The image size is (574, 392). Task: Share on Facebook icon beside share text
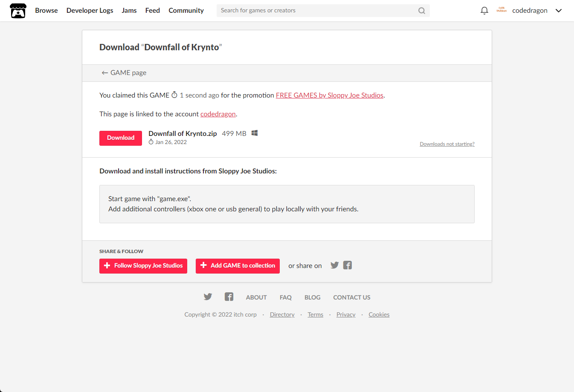tap(348, 265)
